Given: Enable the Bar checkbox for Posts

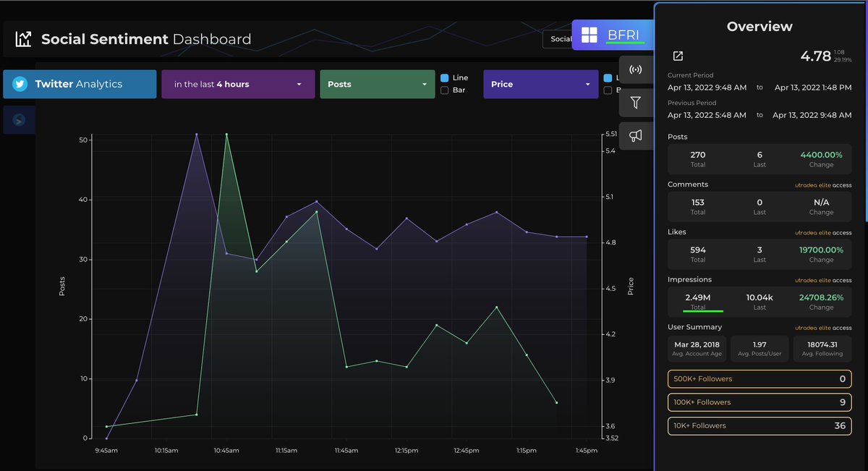Looking at the screenshot, I should pyautogui.click(x=445, y=90).
